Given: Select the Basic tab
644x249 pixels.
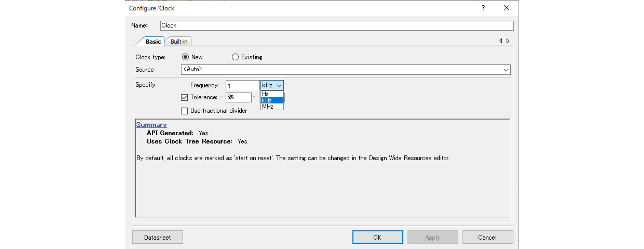Looking at the screenshot, I should (x=153, y=41).
